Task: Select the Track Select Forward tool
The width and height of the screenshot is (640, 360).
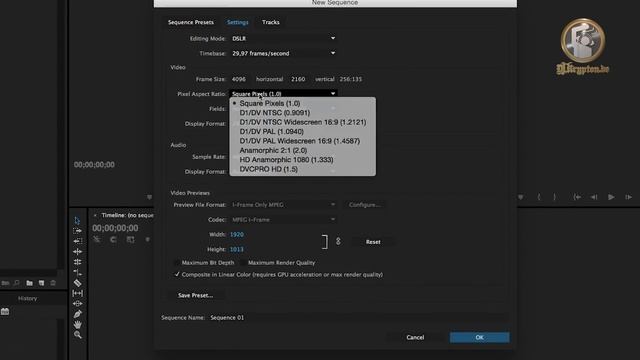Action: click(77, 231)
